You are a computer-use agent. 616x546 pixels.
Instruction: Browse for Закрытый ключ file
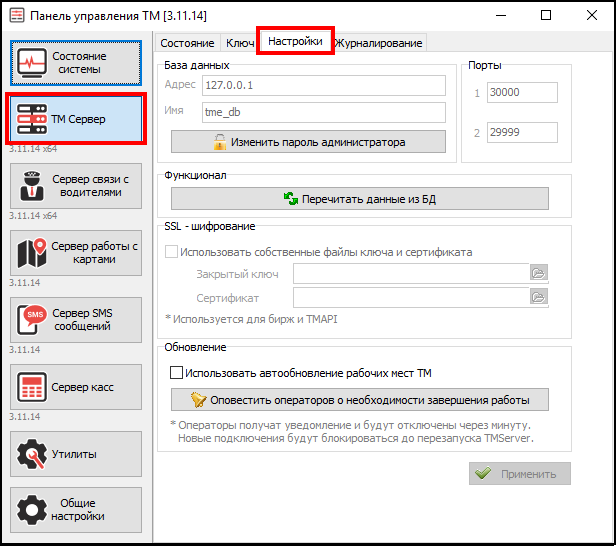click(x=539, y=273)
